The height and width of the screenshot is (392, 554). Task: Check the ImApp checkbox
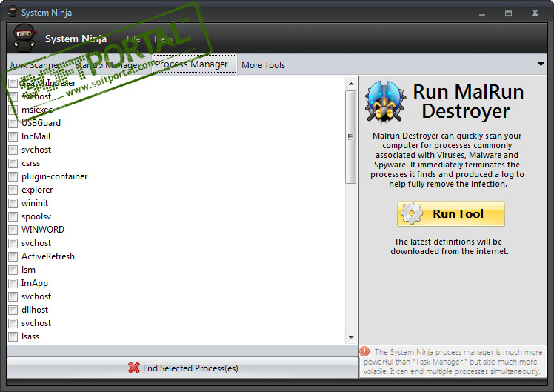[13, 284]
